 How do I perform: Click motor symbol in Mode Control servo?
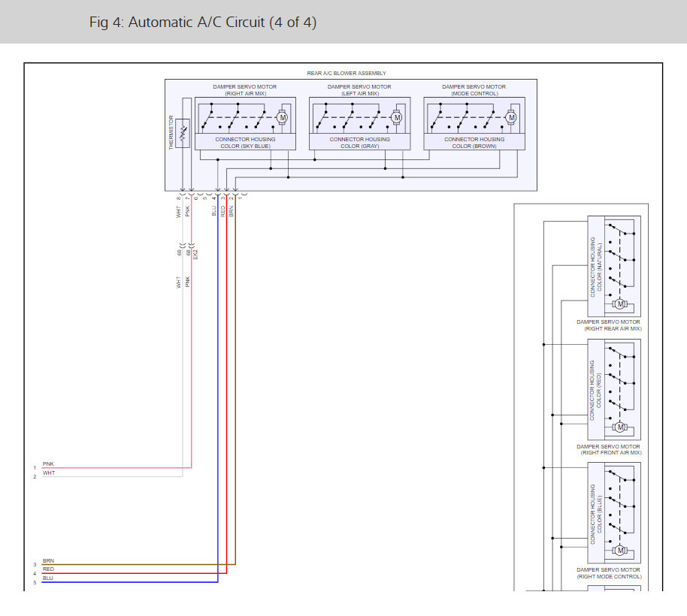pyautogui.click(x=511, y=118)
